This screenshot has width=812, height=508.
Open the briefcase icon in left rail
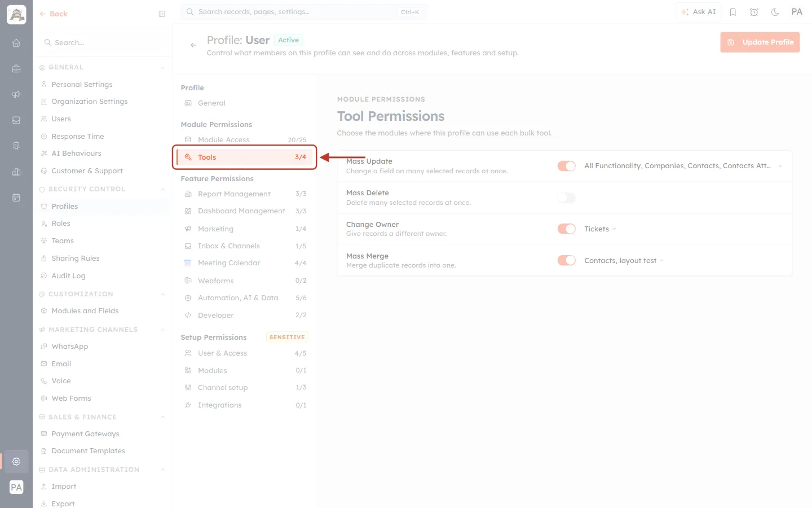point(16,69)
